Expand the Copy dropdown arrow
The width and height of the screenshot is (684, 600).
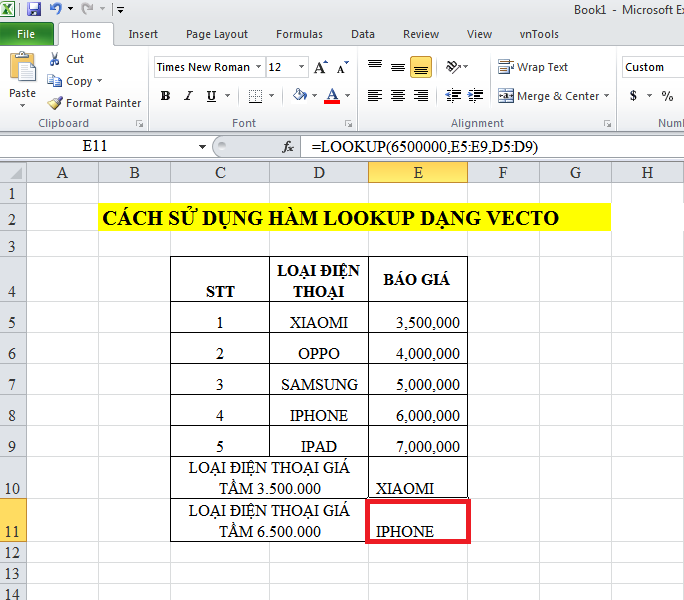[99, 81]
